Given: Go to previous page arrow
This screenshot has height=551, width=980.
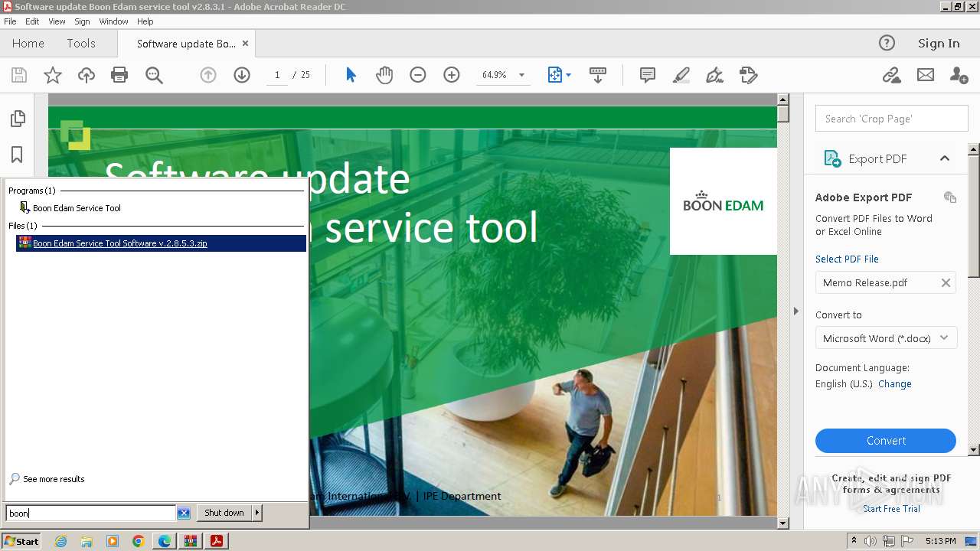Looking at the screenshot, I should pos(208,75).
